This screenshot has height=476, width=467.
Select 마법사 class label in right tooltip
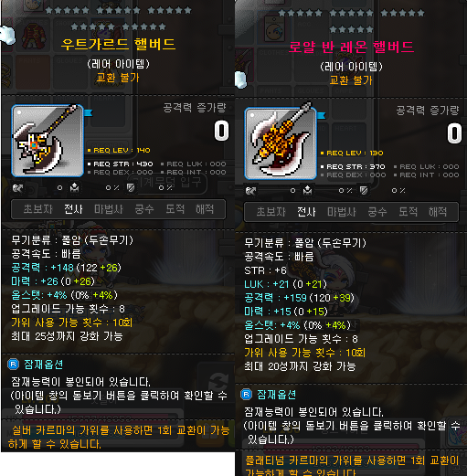click(342, 212)
